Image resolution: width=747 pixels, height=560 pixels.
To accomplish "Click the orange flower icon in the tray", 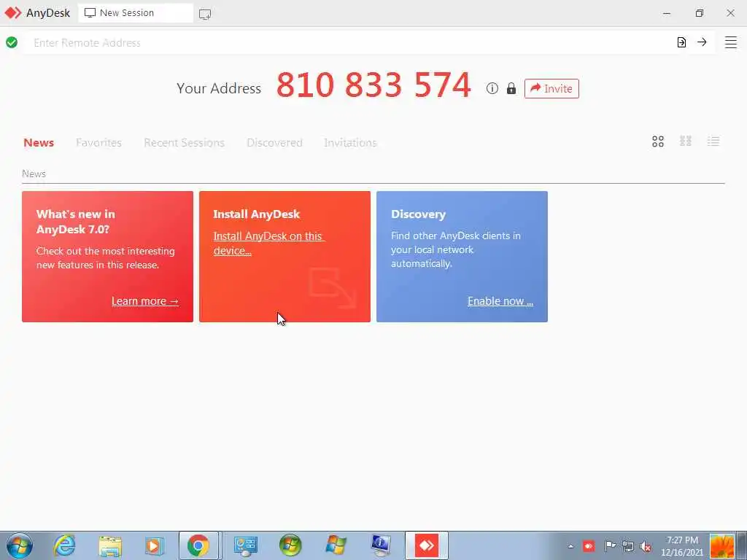I will (x=721, y=545).
